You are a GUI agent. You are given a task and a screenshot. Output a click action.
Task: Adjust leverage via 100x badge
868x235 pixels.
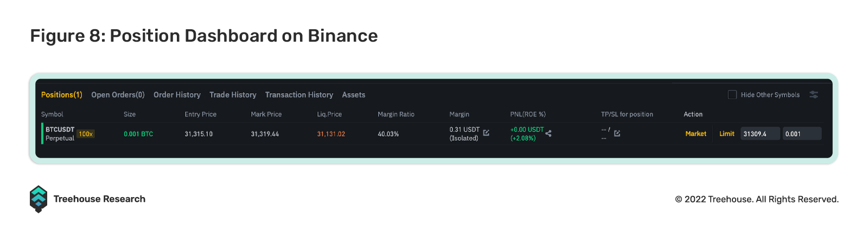(x=86, y=134)
